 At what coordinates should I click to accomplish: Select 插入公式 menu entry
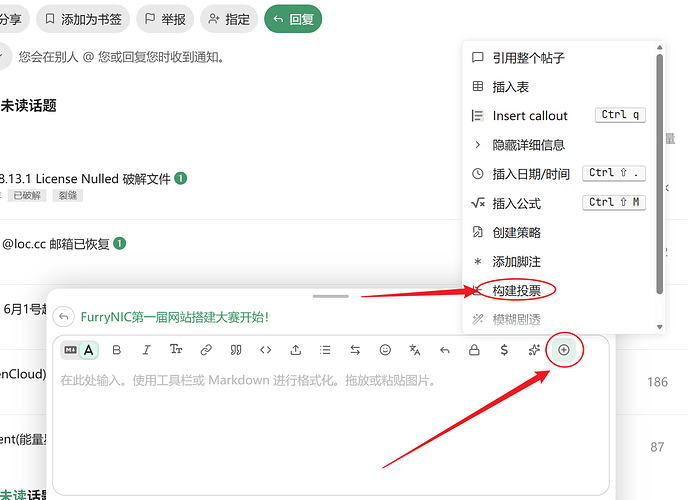coord(559,203)
